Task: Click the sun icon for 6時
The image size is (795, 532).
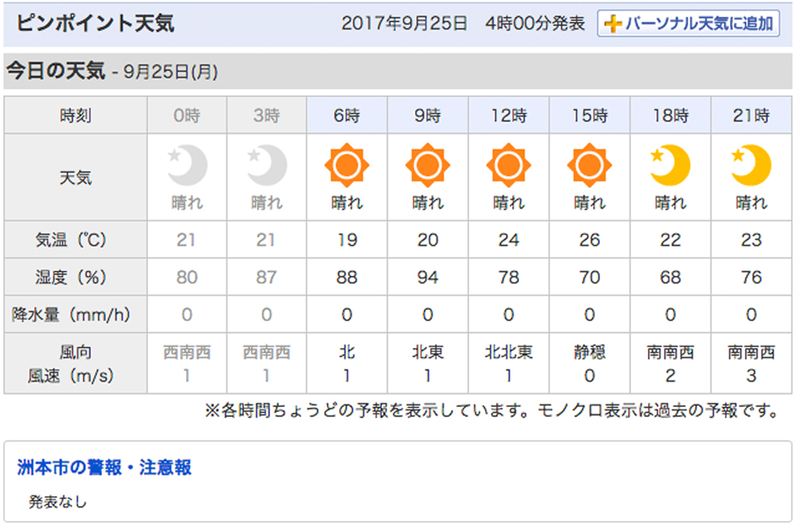Action: [347, 166]
